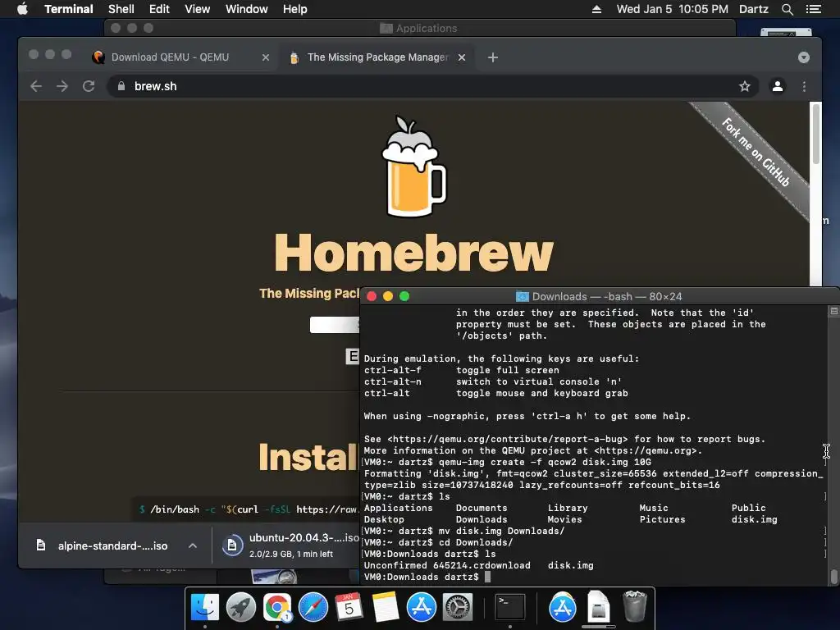Click the eject icon in menu bar
The image size is (840, 630).
596,9
